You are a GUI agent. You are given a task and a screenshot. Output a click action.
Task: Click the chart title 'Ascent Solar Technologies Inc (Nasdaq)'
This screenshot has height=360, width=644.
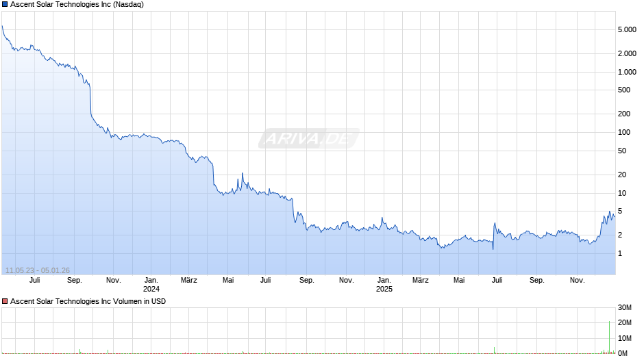(77, 5)
